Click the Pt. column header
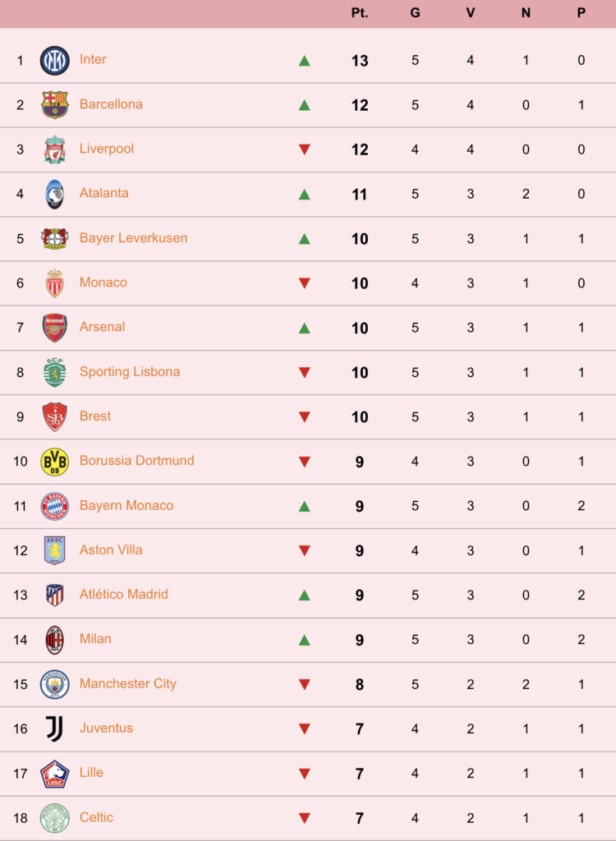The image size is (616, 841). tap(360, 13)
